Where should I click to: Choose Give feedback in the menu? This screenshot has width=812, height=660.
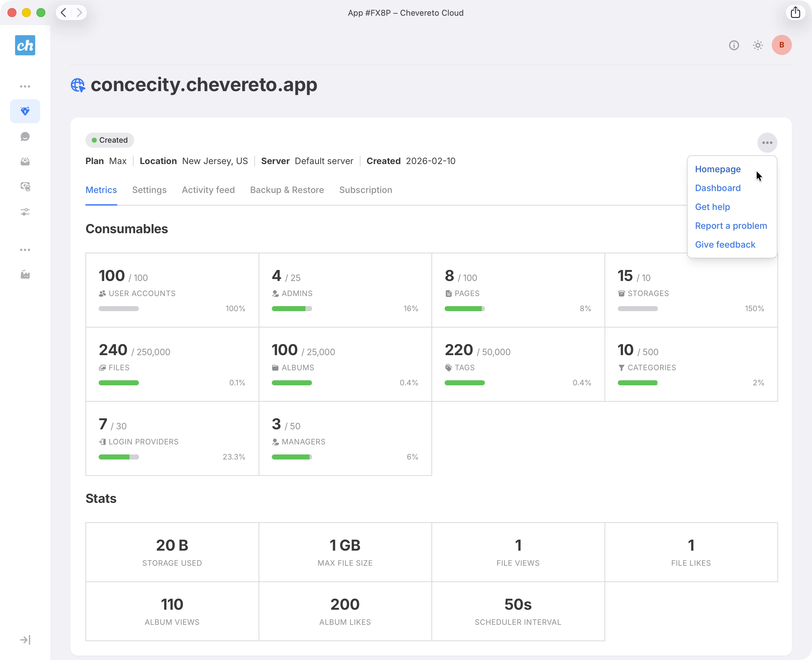(x=725, y=245)
